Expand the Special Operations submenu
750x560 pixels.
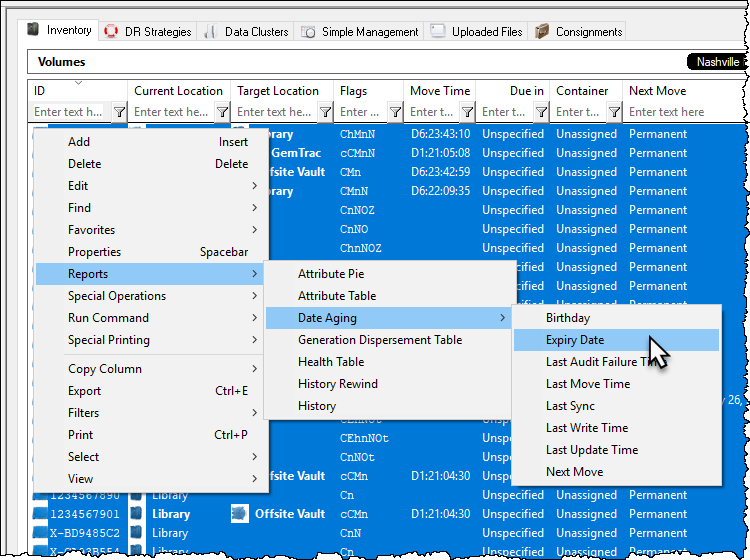tap(149, 296)
